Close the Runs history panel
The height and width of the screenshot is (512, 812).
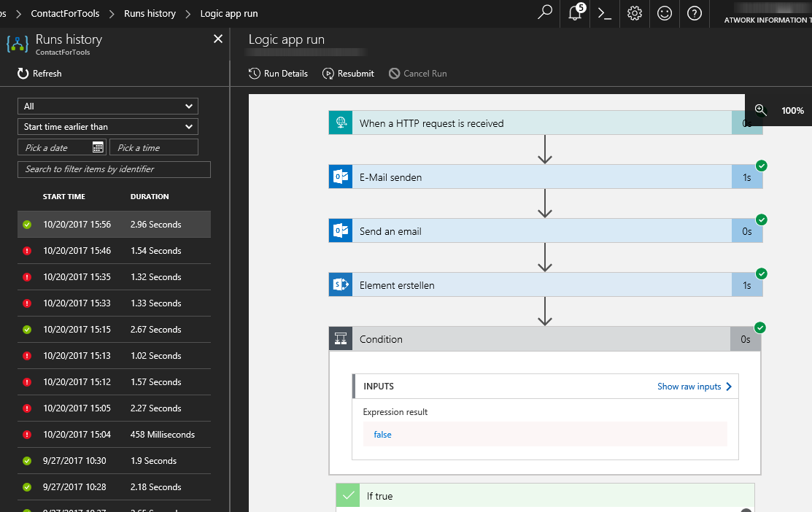[217, 39]
